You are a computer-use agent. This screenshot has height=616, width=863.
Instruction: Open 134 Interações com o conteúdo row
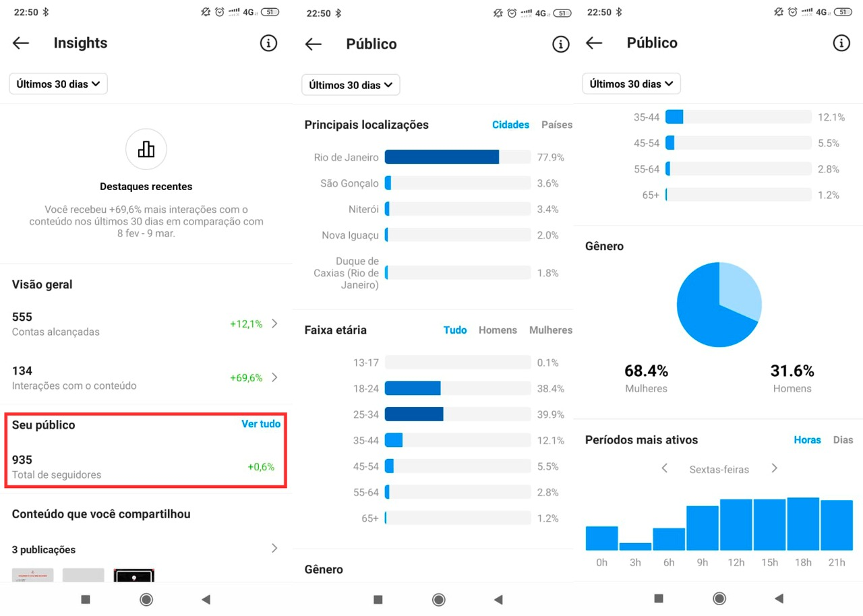pyautogui.click(x=146, y=377)
